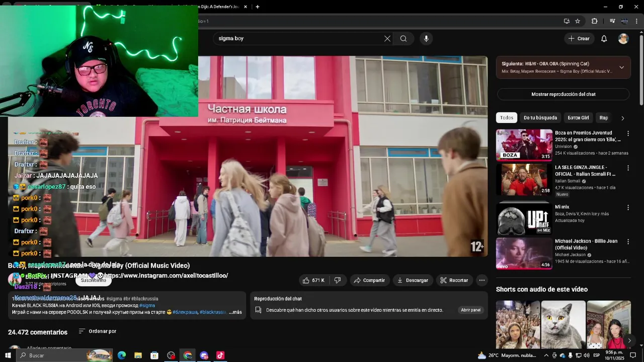Open File Explorer from taskbar

(x=138, y=355)
